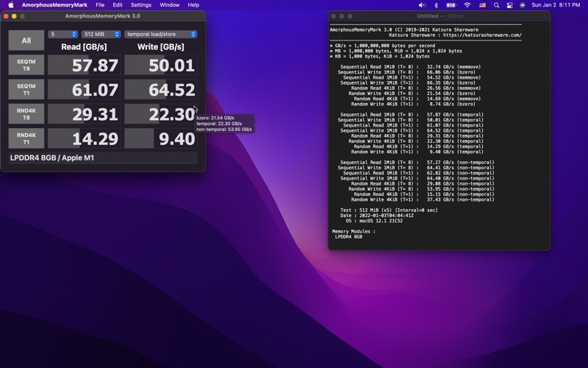The image size is (588, 368).
Task: Click the 'OS : macOS 12.1 21C52' line
Action: coord(374,221)
